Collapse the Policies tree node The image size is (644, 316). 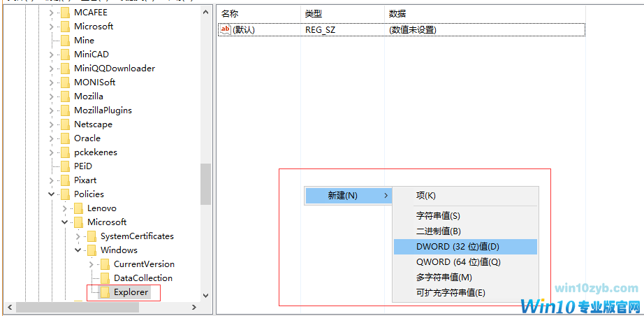point(52,194)
